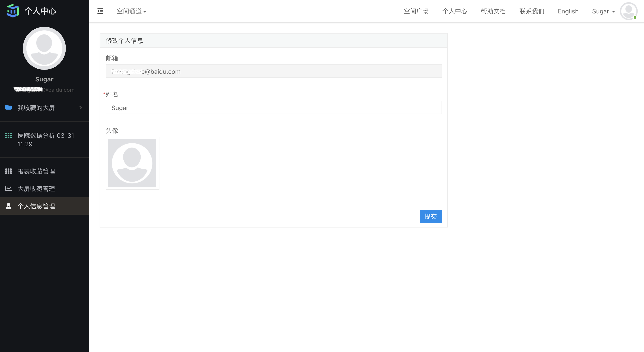
Task: Click the green grid icon beside 医院数据分析
Action: click(x=9, y=135)
